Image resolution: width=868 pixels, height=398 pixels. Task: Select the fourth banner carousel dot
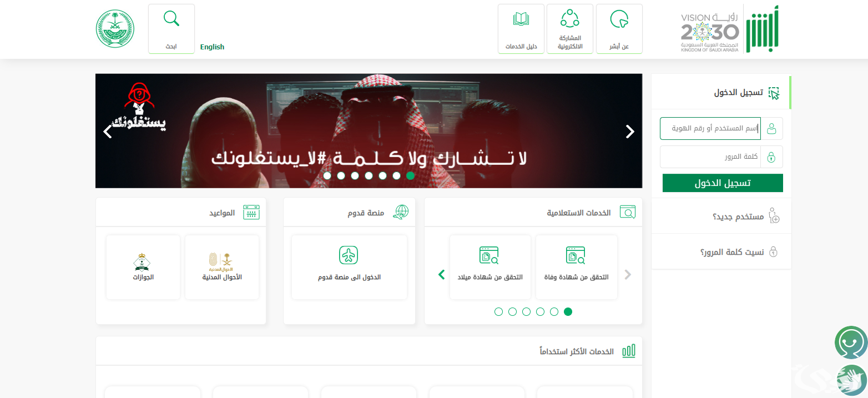[x=369, y=175]
